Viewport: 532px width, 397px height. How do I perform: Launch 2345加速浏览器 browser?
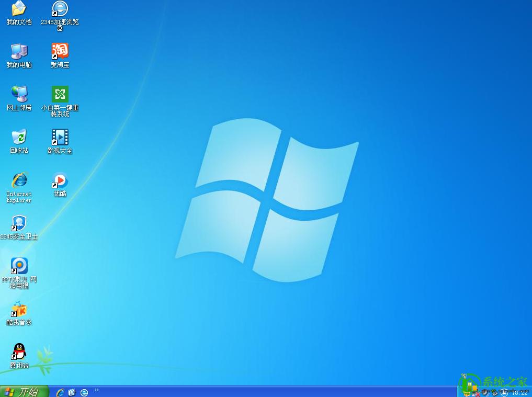click(x=59, y=9)
